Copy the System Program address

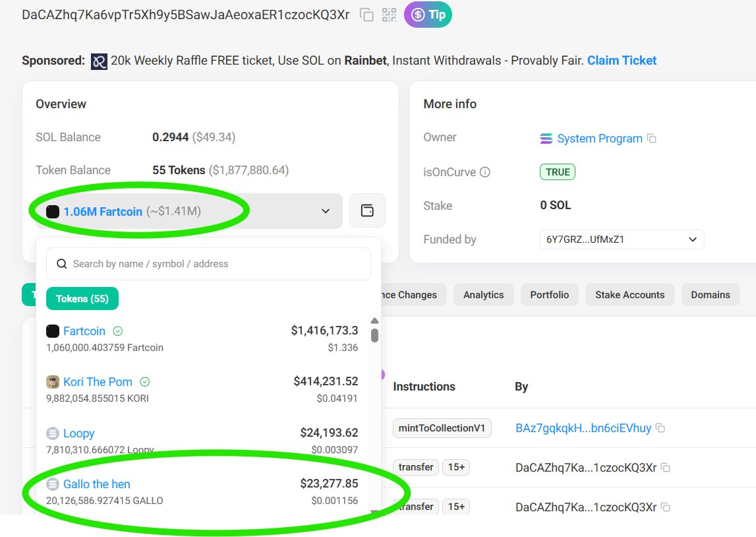click(x=652, y=139)
